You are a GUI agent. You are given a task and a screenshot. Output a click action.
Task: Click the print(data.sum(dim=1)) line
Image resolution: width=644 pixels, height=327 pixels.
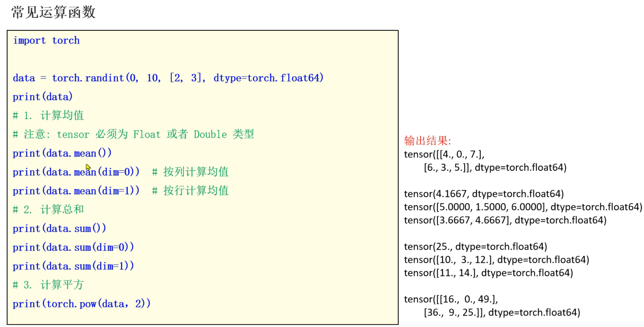point(73,266)
